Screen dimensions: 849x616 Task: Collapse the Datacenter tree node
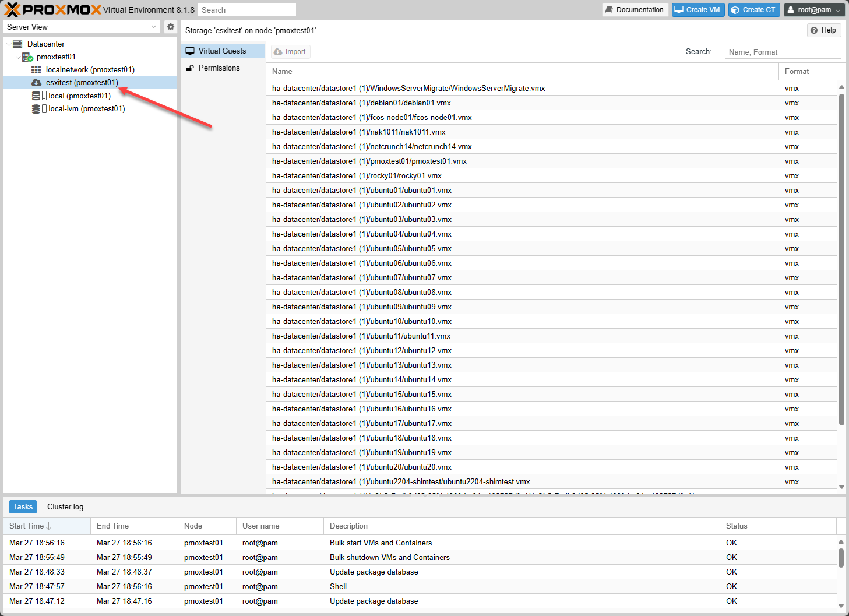point(8,44)
